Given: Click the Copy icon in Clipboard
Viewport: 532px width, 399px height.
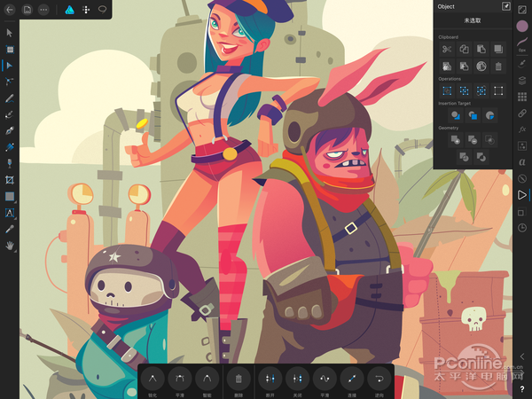Looking at the screenshot, I should coord(464,49).
